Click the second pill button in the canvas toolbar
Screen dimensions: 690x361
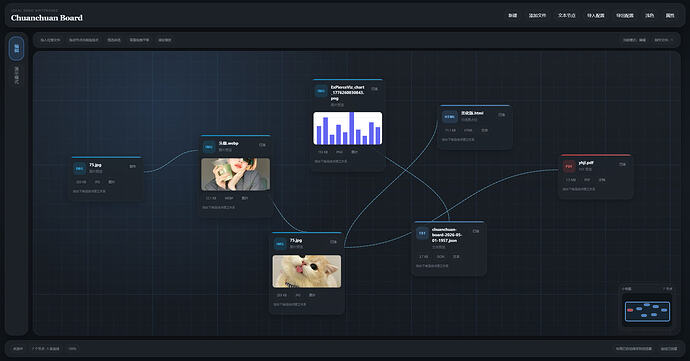coord(84,40)
